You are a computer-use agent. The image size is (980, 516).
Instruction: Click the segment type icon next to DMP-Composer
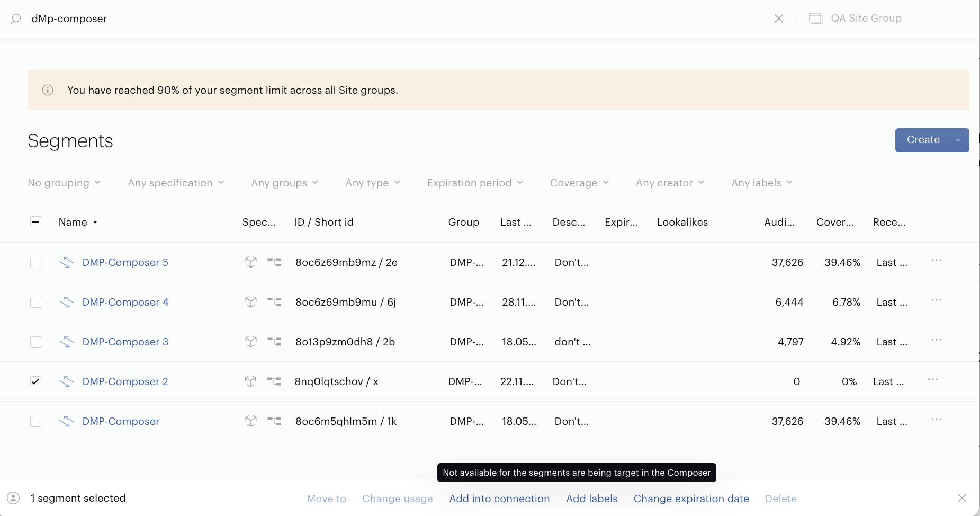67,421
